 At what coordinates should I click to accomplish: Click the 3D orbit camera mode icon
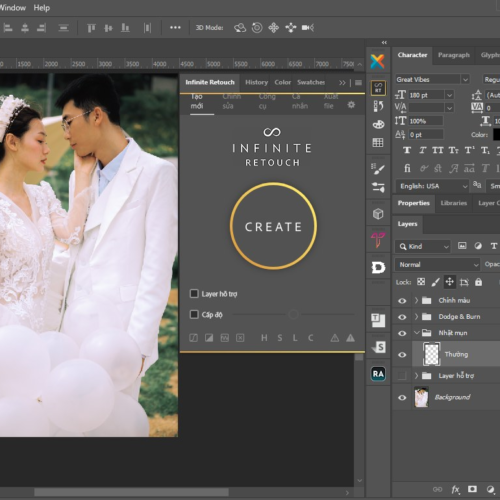[x=240, y=28]
